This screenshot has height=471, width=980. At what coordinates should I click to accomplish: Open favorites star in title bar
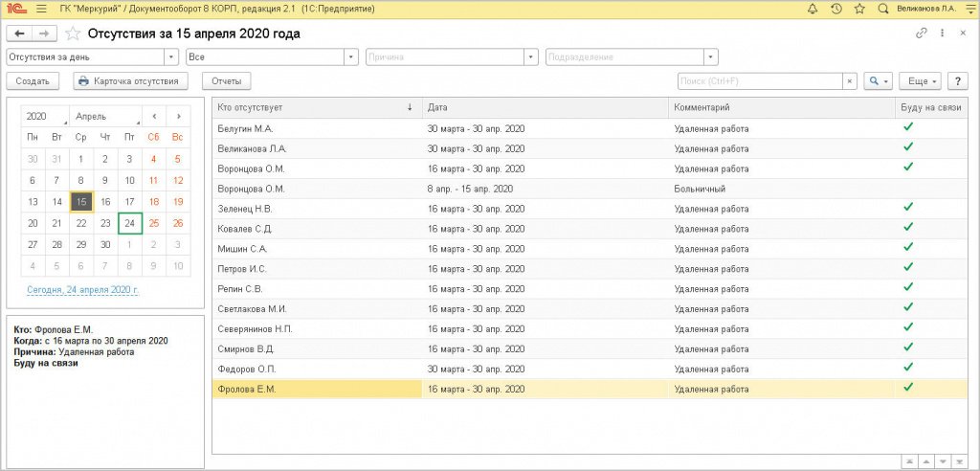pos(859,9)
